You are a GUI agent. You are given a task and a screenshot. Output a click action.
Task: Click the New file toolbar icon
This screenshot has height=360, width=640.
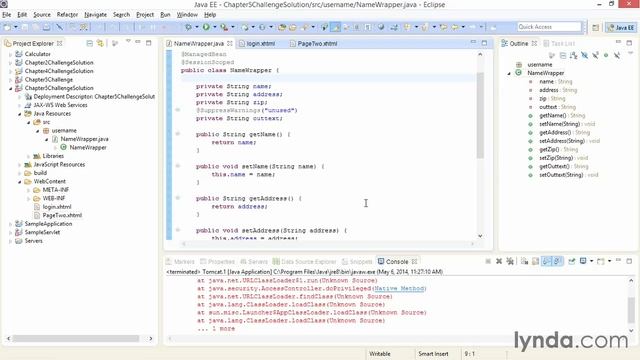click(x=7, y=27)
